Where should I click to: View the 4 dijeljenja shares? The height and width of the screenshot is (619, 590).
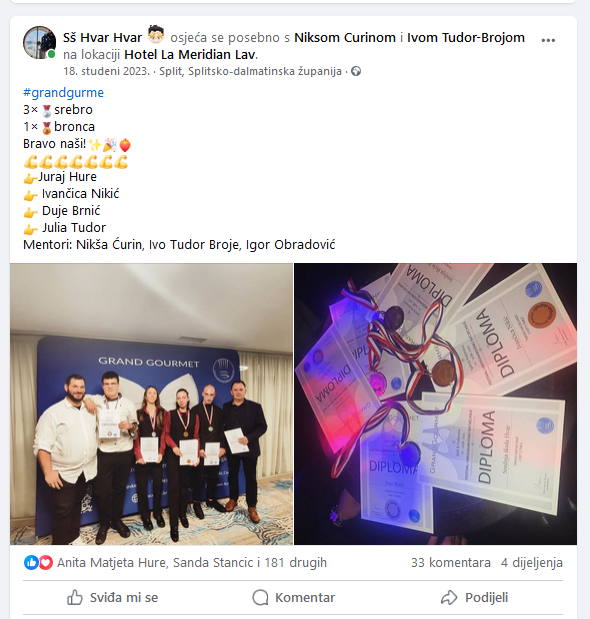[x=532, y=563]
